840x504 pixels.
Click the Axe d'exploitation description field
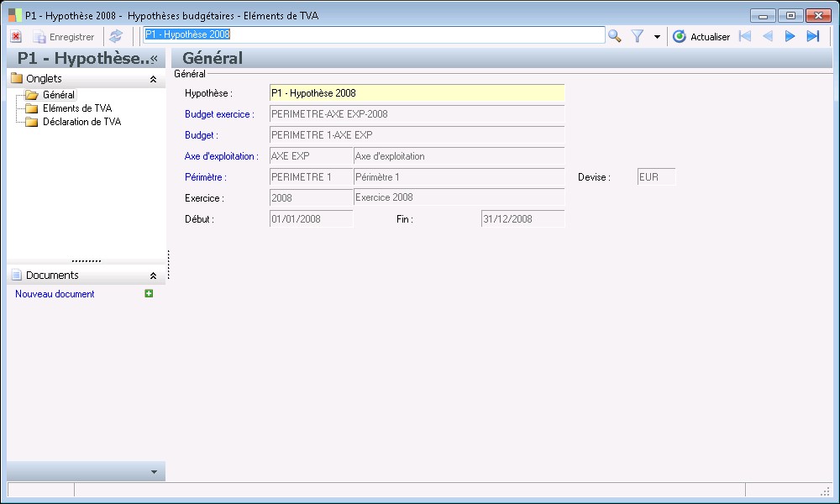[x=459, y=156]
